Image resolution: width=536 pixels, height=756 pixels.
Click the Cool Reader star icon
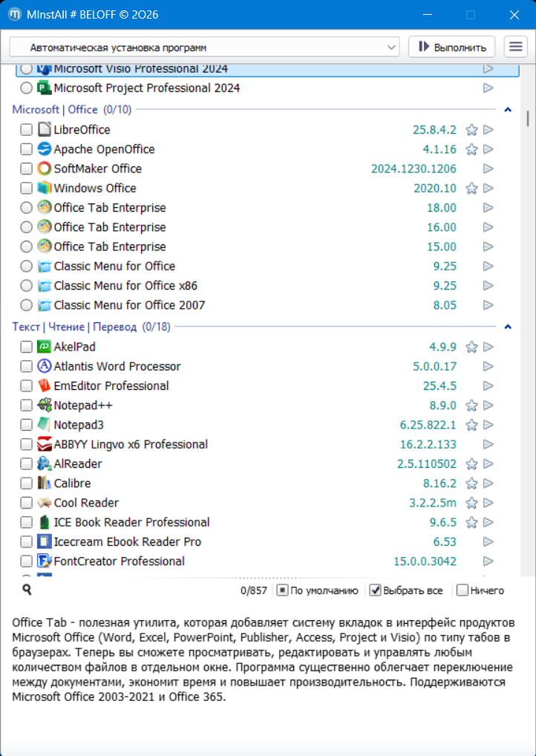471,504
